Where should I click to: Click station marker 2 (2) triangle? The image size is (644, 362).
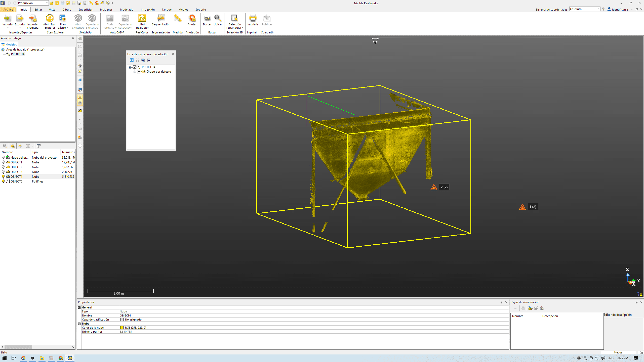(x=434, y=188)
